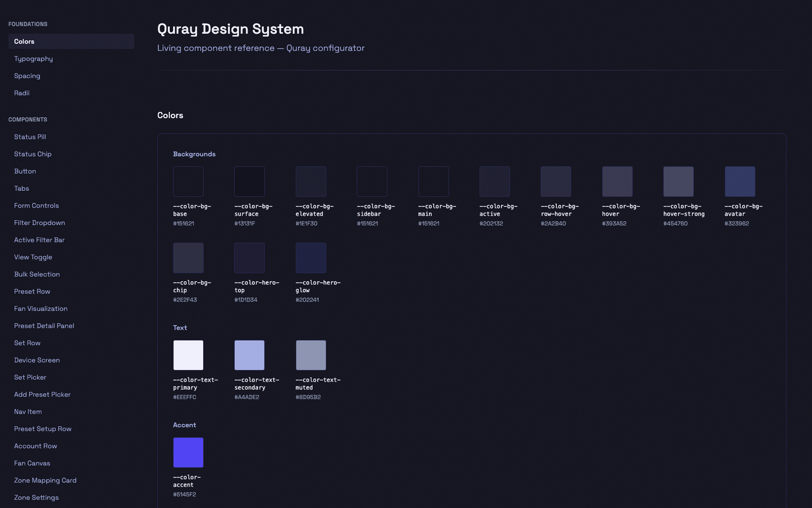Click the color-bg-hover swatch #393A52
812x508 pixels.
click(618, 182)
